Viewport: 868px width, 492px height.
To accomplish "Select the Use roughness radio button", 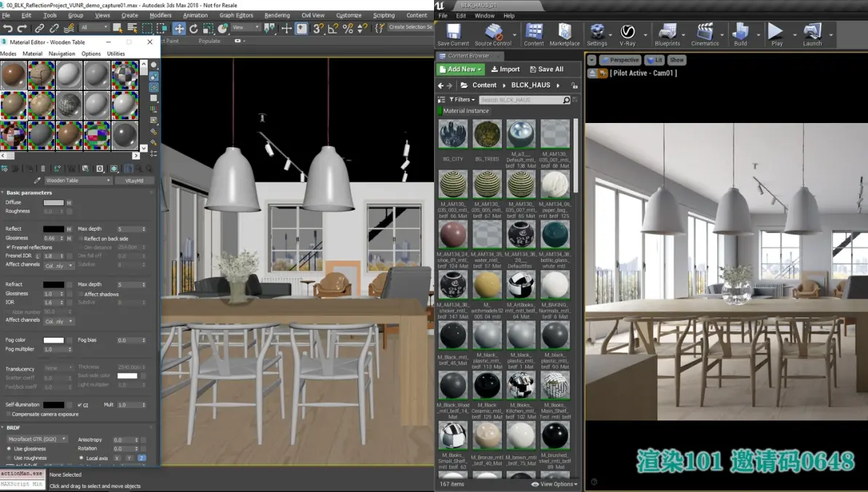I will point(9,458).
